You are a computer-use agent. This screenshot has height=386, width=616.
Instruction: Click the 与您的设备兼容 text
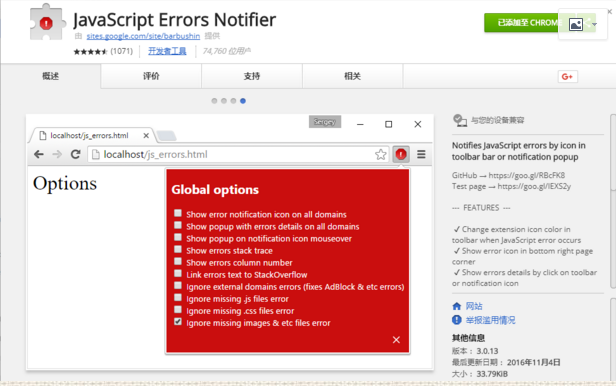497,120
